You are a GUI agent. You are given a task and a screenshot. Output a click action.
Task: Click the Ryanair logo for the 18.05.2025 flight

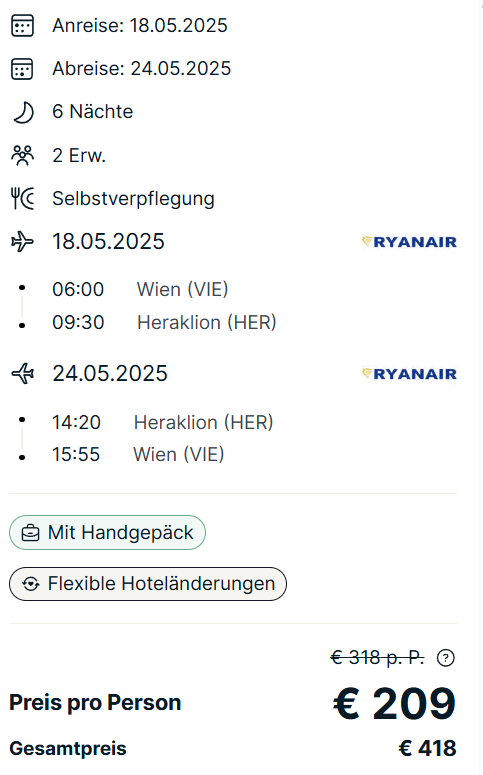click(409, 242)
